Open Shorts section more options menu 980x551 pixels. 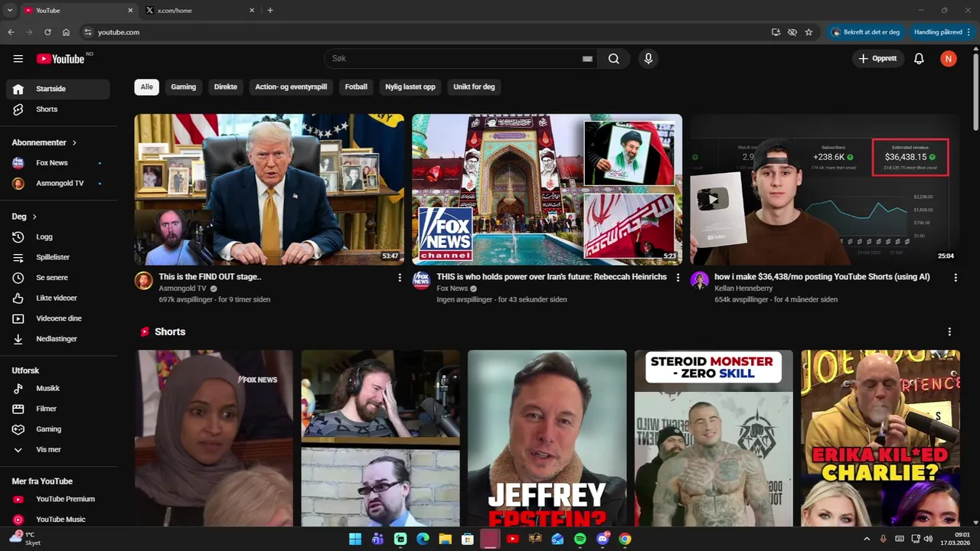pos(949,332)
